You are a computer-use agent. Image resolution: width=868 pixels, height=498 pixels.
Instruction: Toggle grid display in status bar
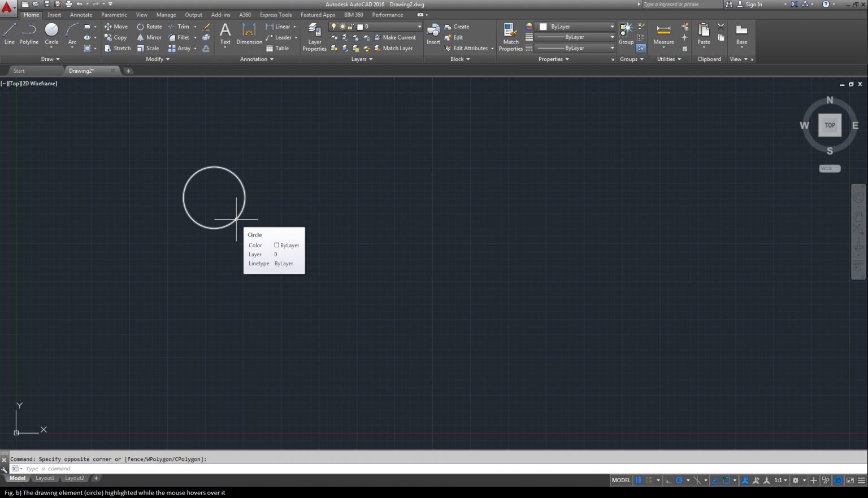point(640,480)
